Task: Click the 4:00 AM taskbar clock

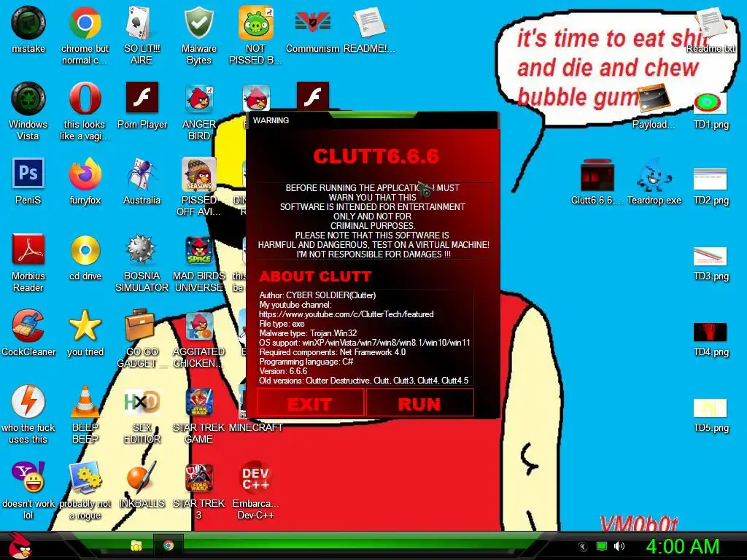Action: 682,546
